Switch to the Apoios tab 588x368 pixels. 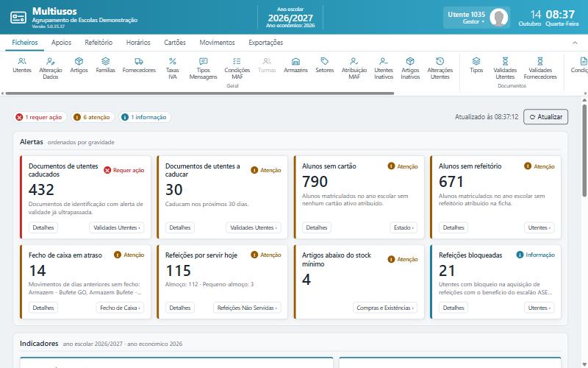(x=61, y=43)
